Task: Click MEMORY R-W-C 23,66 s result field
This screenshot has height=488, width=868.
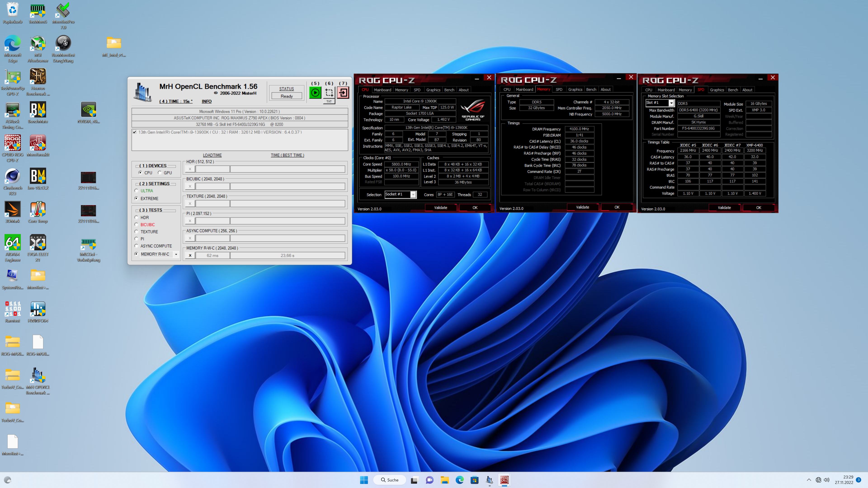Action: point(288,256)
